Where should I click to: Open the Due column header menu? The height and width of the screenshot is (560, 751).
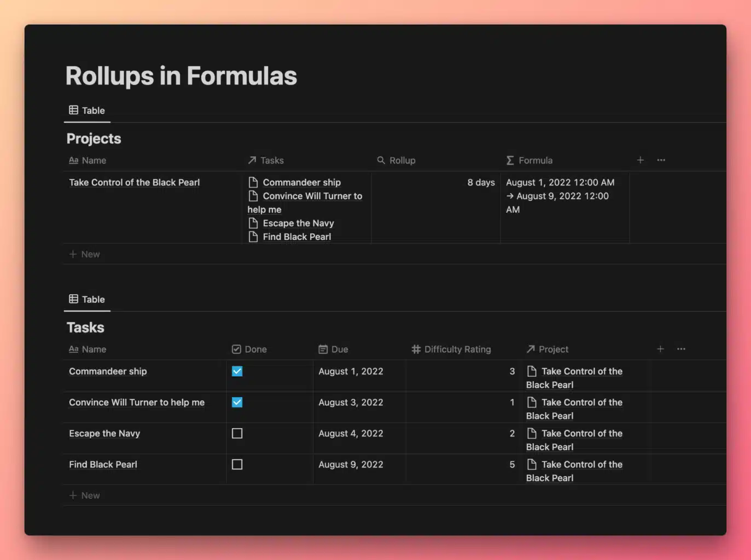pos(333,349)
